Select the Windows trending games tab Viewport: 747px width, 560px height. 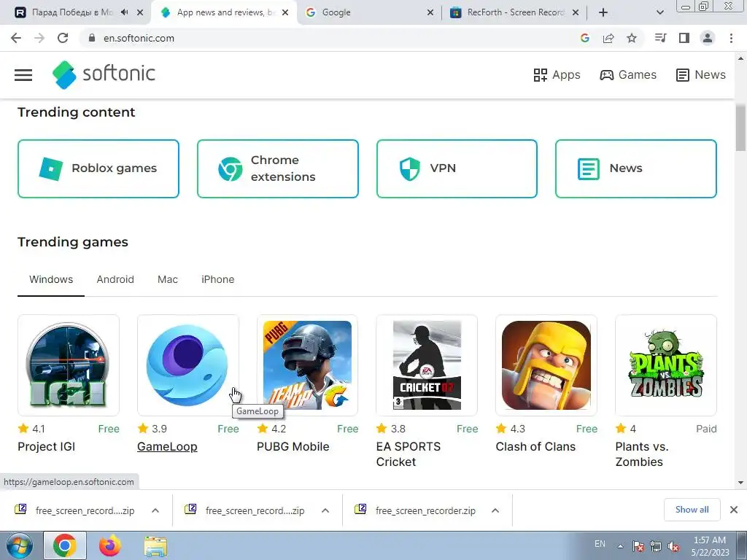(x=51, y=279)
